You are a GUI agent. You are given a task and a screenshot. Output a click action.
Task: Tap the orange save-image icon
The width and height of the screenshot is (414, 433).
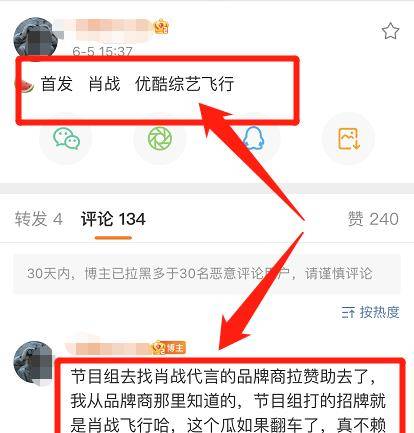pos(348,138)
